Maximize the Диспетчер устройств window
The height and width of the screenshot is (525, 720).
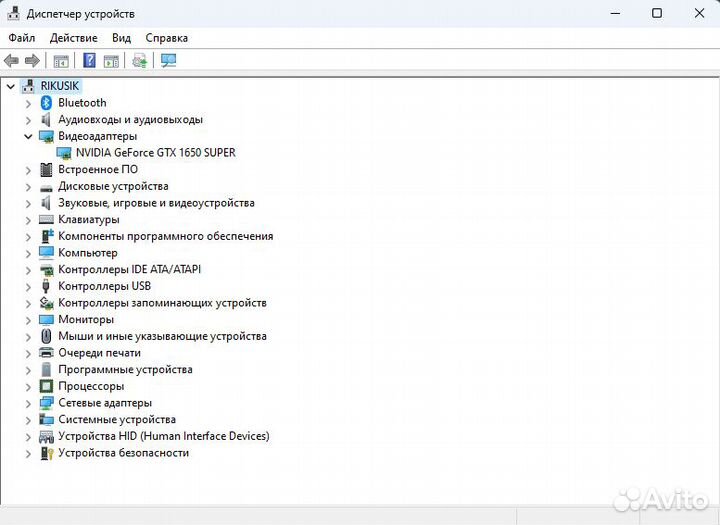pos(657,13)
